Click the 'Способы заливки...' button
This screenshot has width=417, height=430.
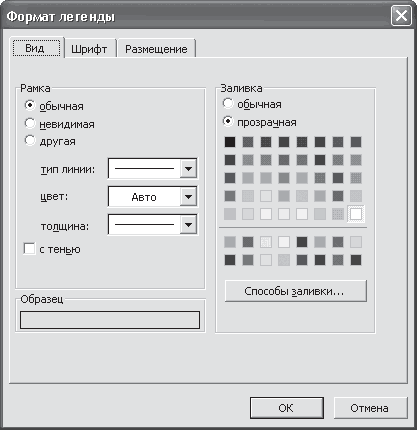coord(296,291)
